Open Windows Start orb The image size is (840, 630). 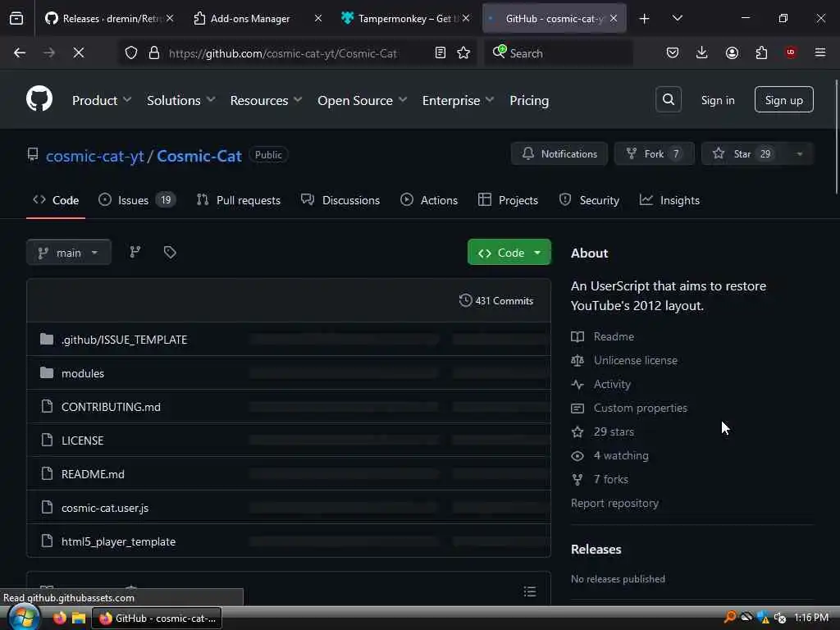click(24, 618)
